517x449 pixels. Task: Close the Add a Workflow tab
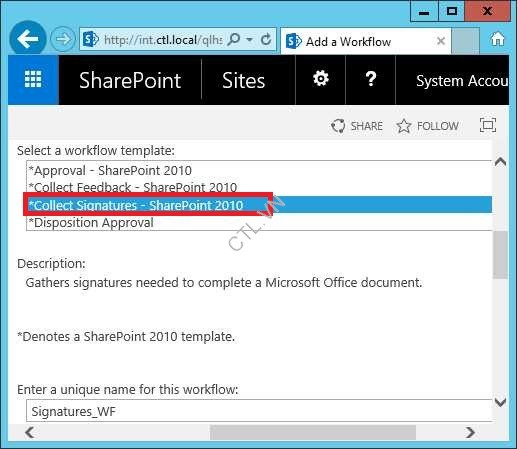441,41
